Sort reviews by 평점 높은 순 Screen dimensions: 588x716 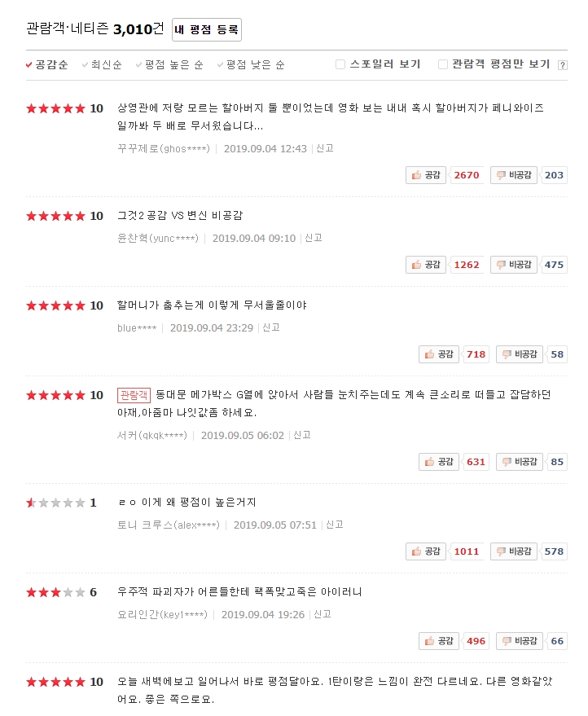click(169, 64)
